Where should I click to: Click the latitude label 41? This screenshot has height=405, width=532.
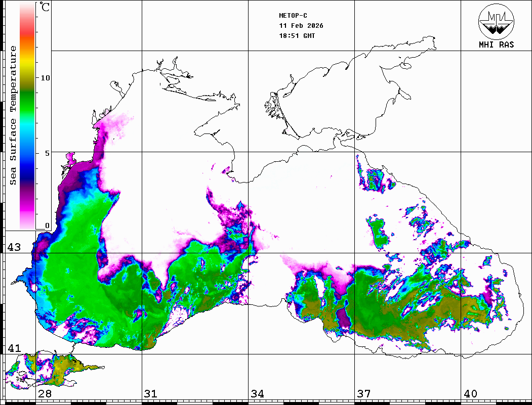[x=14, y=348]
